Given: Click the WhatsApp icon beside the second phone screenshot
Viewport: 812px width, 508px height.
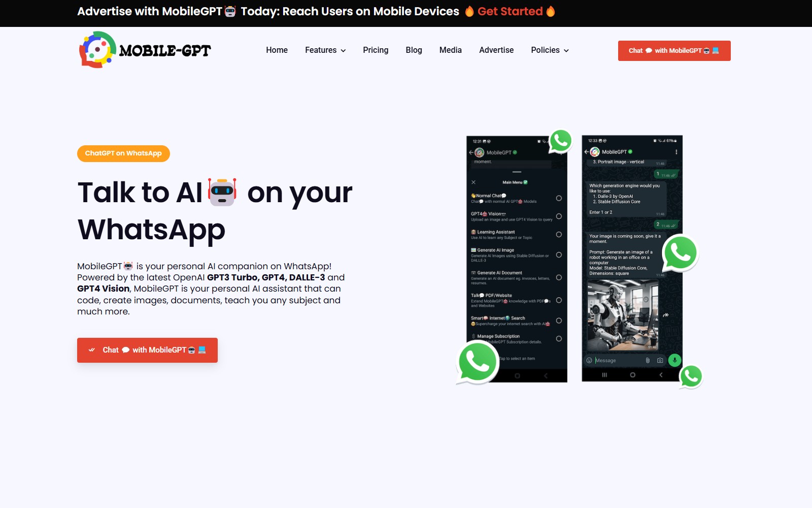Looking at the screenshot, I should (680, 253).
